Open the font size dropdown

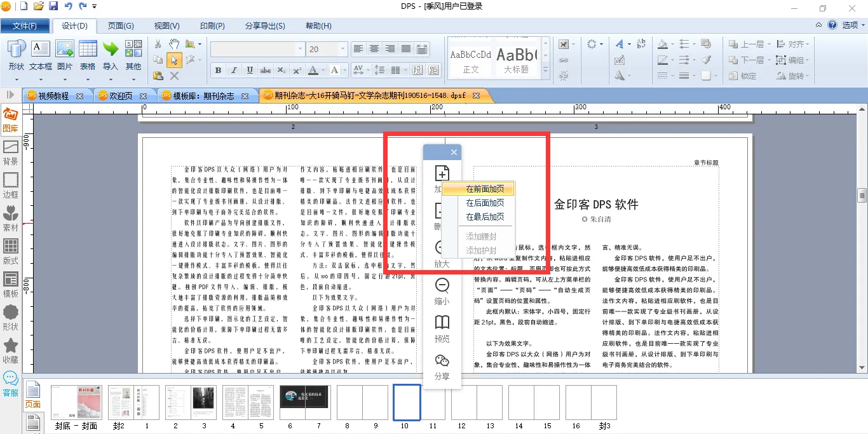point(342,49)
